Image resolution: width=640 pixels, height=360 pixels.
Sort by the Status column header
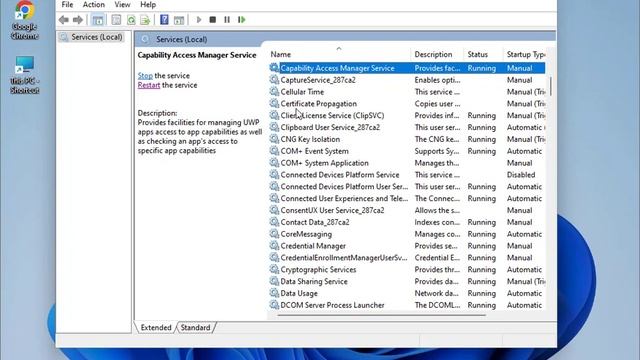(483, 54)
